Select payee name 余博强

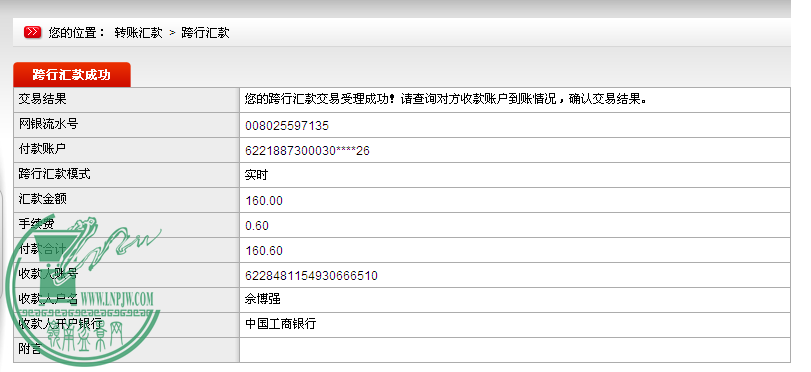coord(263,299)
